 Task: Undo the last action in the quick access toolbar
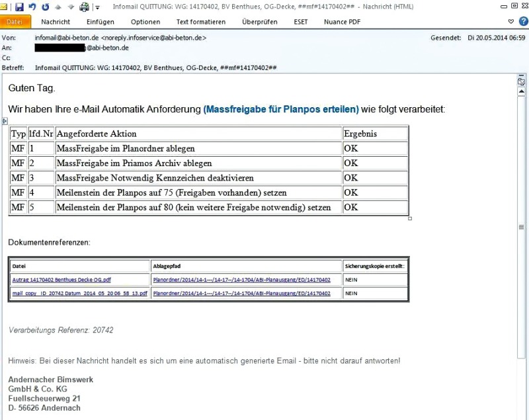coord(32,7)
